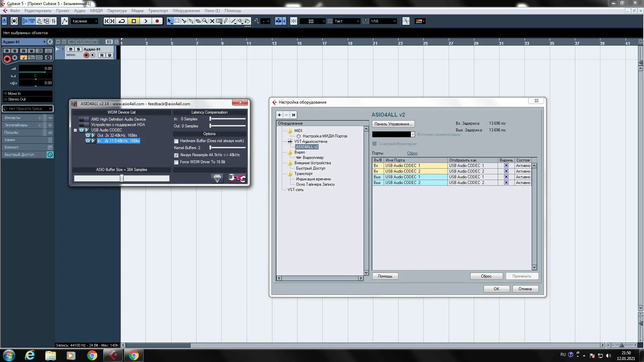Click the Сброс ports link

[412, 153]
